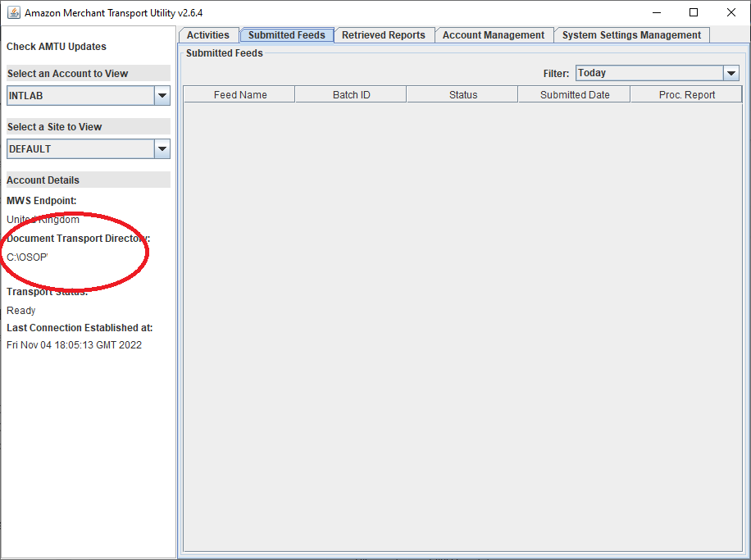This screenshot has width=751, height=560.
Task: Click the 'MWS Endpoint:' label
Action: pyautogui.click(x=42, y=201)
